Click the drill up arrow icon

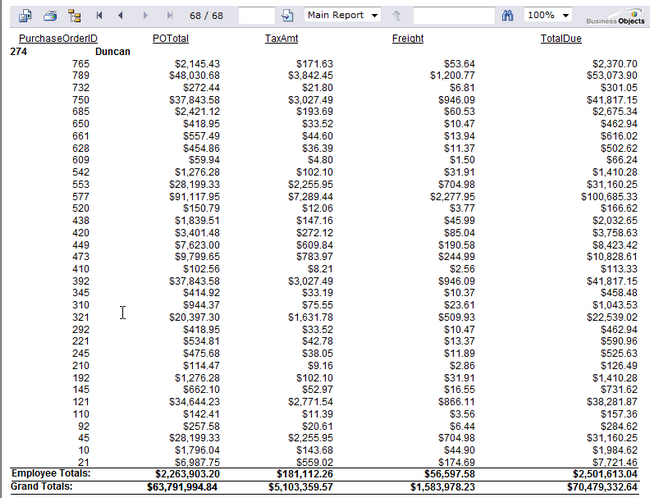(397, 16)
